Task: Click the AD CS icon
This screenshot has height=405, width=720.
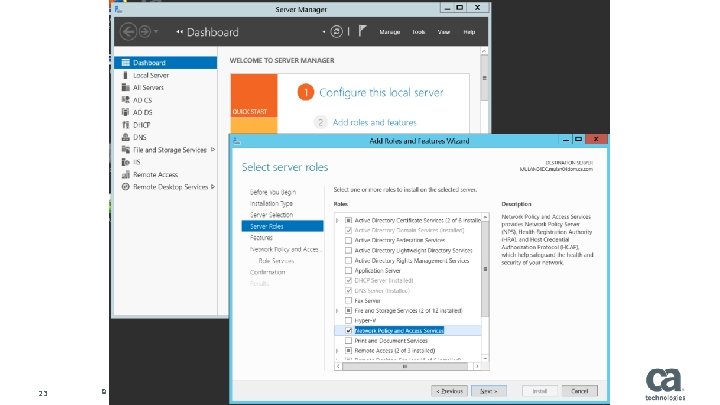Action: 125,100
